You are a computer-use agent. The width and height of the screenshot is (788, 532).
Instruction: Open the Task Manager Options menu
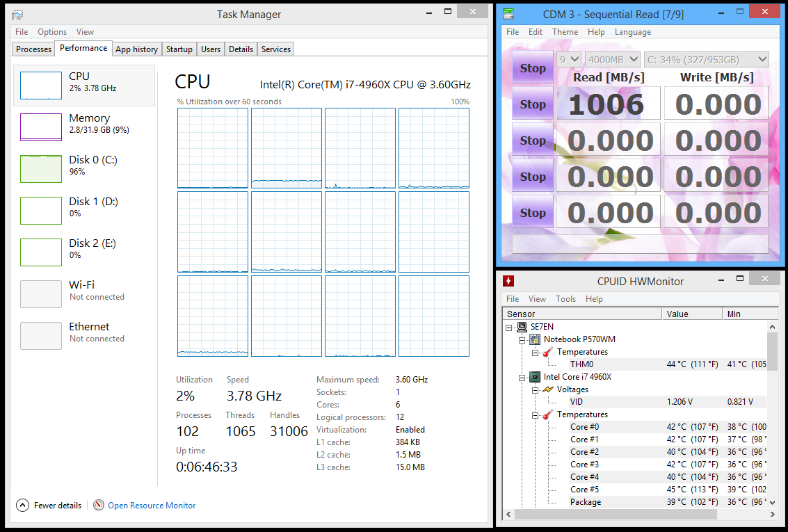click(x=52, y=32)
